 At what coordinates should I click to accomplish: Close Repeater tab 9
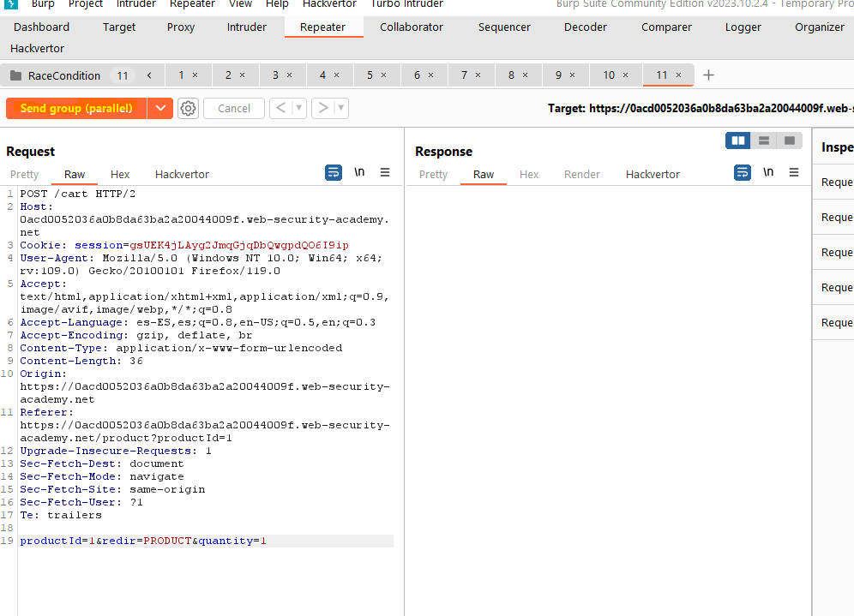[x=573, y=75]
